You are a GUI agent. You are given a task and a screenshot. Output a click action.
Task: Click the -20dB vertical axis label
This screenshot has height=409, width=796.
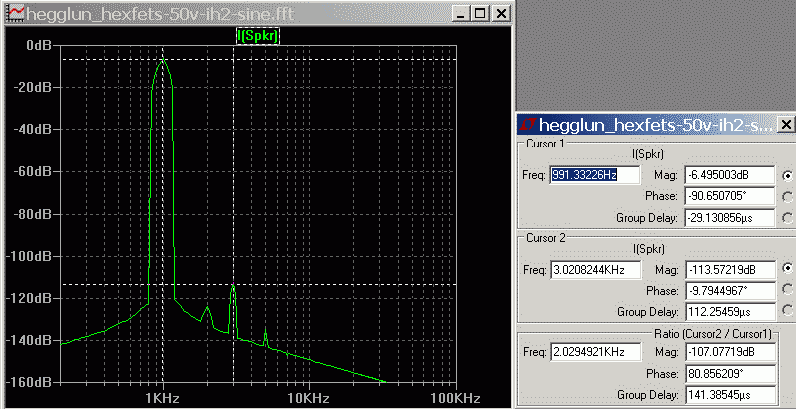point(31,88)
